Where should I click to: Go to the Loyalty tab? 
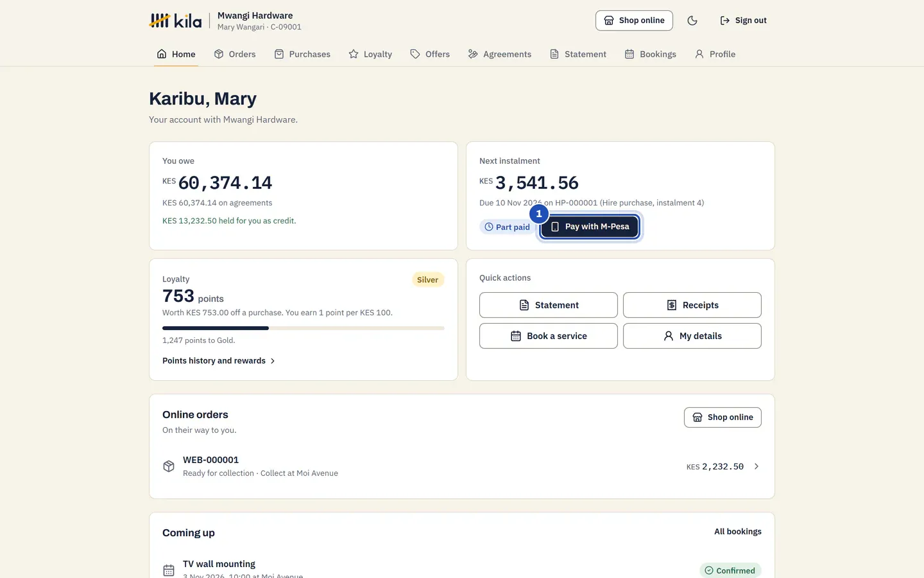point(370,54)
